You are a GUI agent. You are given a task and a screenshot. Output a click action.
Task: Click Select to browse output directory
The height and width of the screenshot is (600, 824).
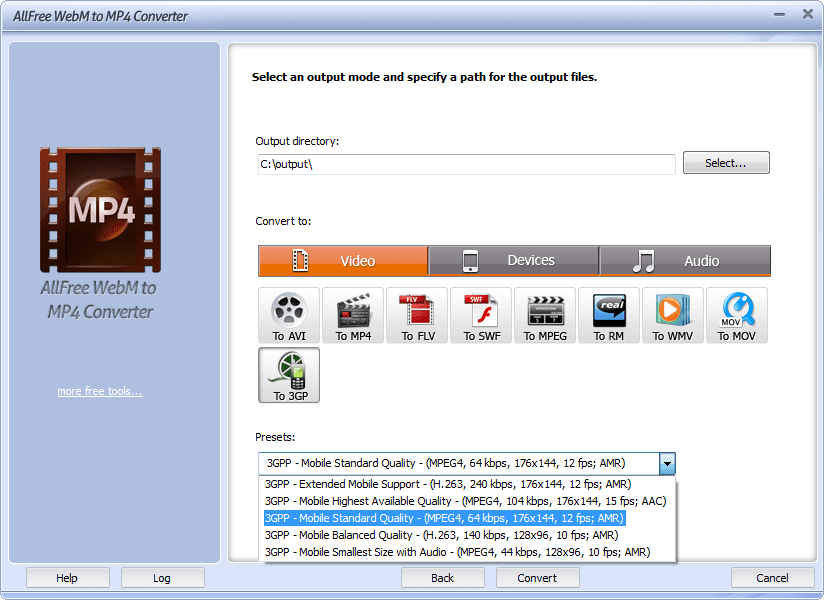[x=726, y=162]
